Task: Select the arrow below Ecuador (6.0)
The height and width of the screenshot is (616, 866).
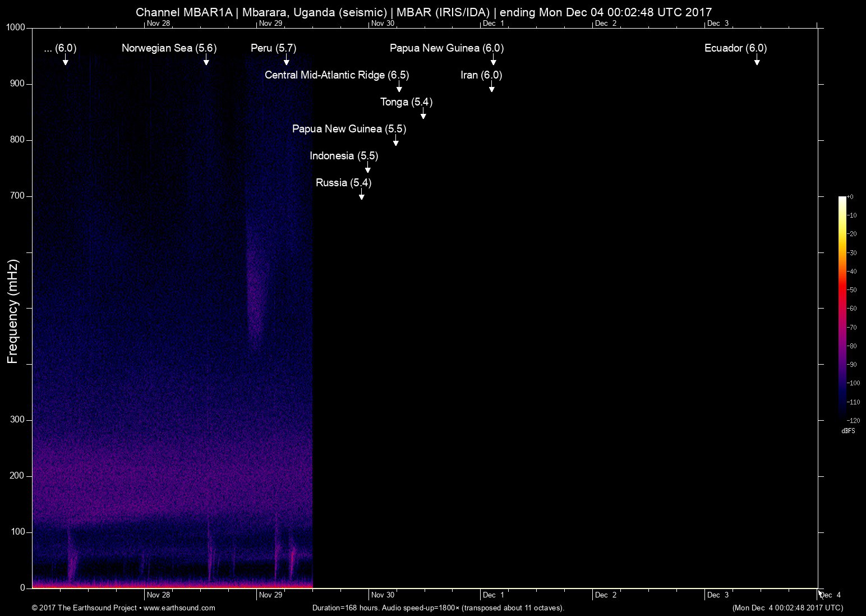Action: pos(757,59)
